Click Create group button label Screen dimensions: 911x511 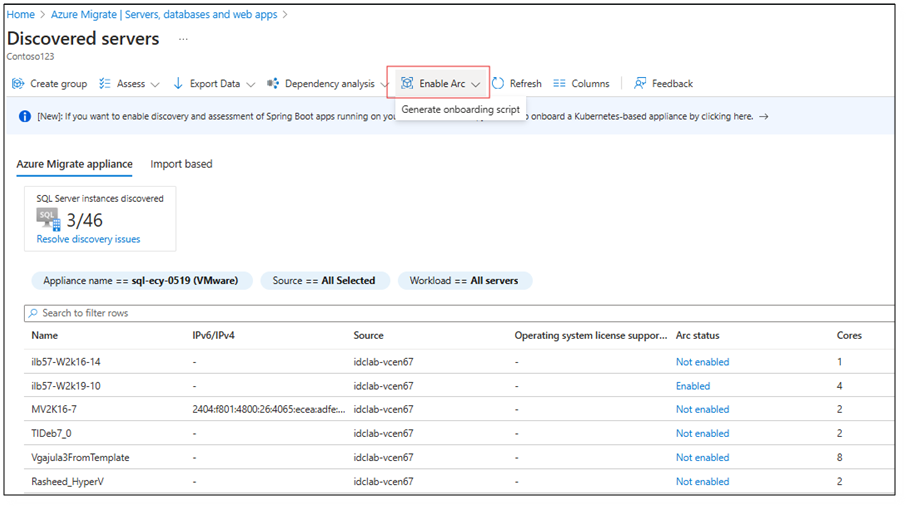59,84
